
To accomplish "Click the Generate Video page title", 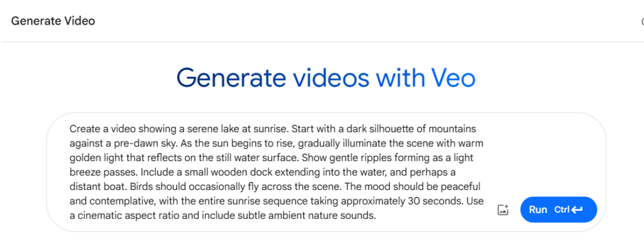I will pyautogui.click(x=53, y=21).
